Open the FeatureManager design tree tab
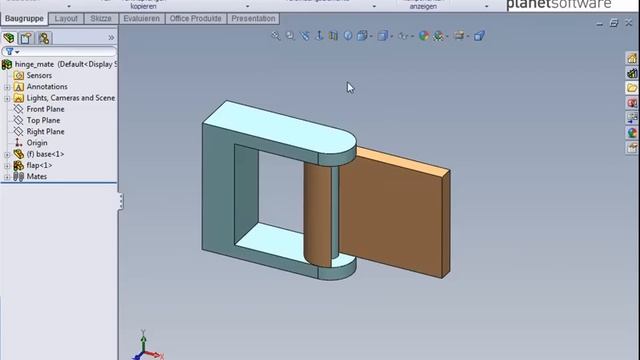Screen dimensions: 640x360 click(x=9, y=38)
